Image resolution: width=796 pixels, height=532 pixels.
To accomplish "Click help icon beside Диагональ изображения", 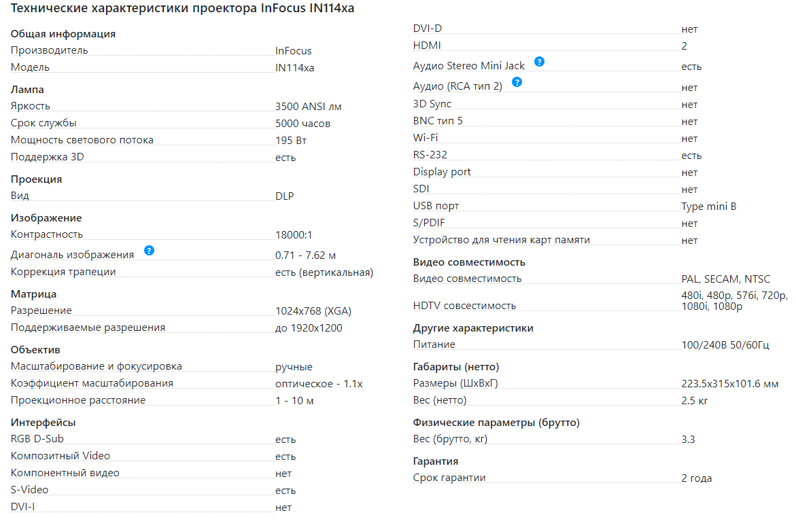I will 149,250.
